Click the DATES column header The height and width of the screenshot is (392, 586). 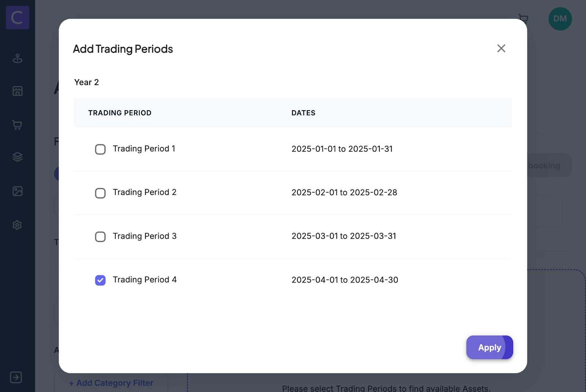pos(303,113)
